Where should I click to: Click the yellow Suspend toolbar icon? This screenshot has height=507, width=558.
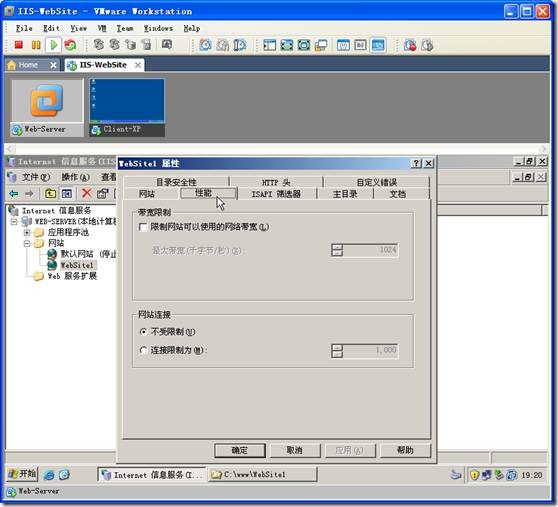click(x=36, y=45)
